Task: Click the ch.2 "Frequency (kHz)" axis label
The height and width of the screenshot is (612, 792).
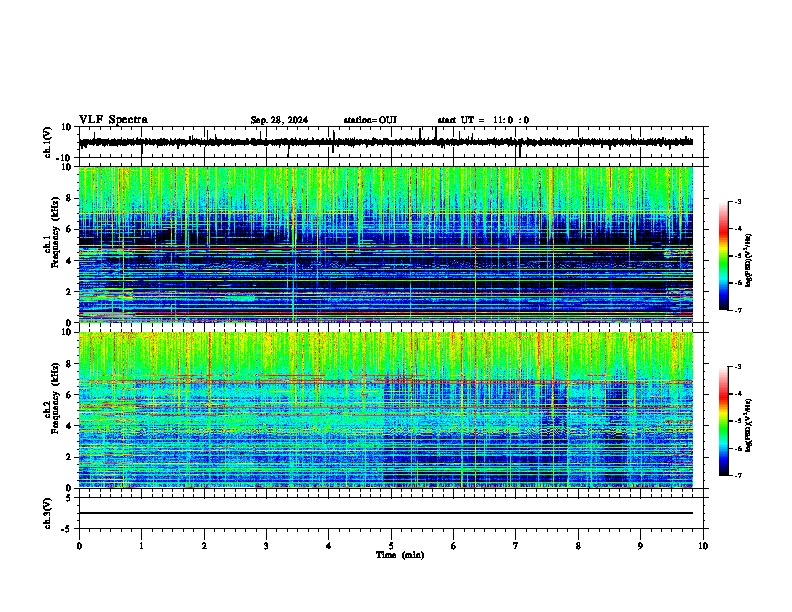Action: 55,398
